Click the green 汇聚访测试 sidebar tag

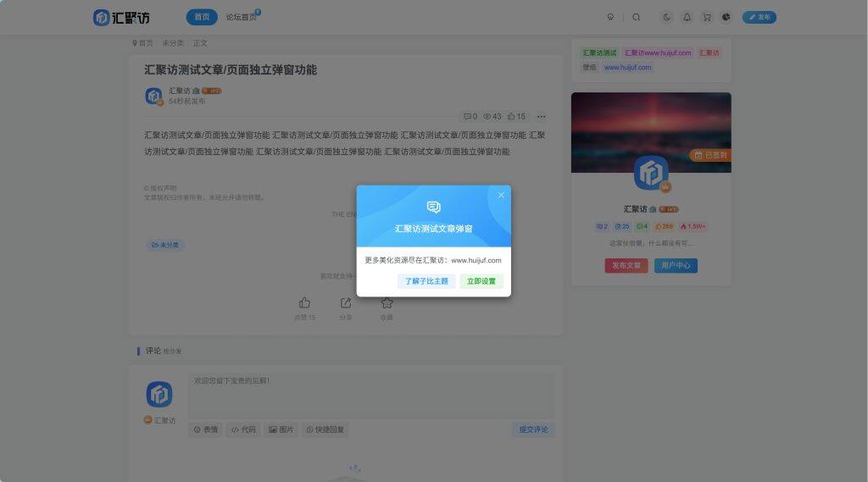coord(599,53)
